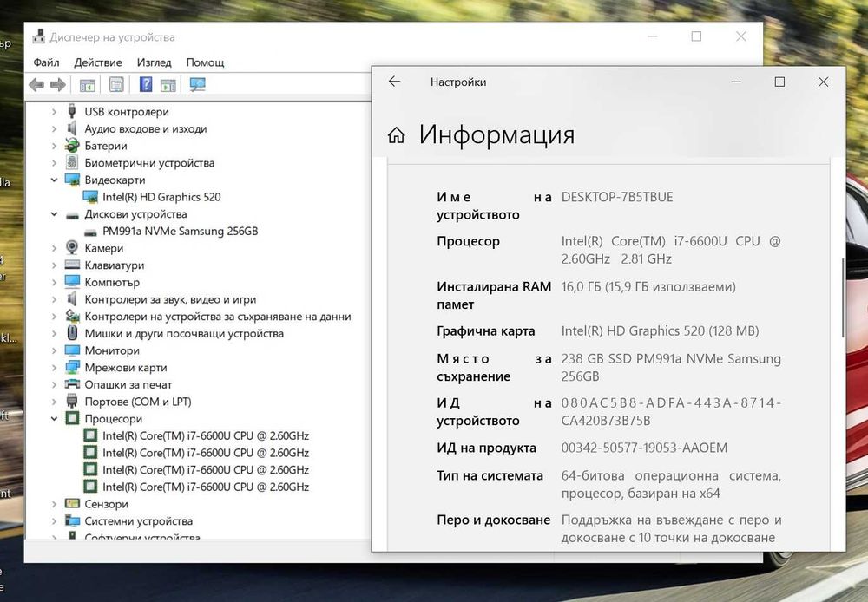
Task: Expand the Батерии node arrow
Action: pos(54,146)
